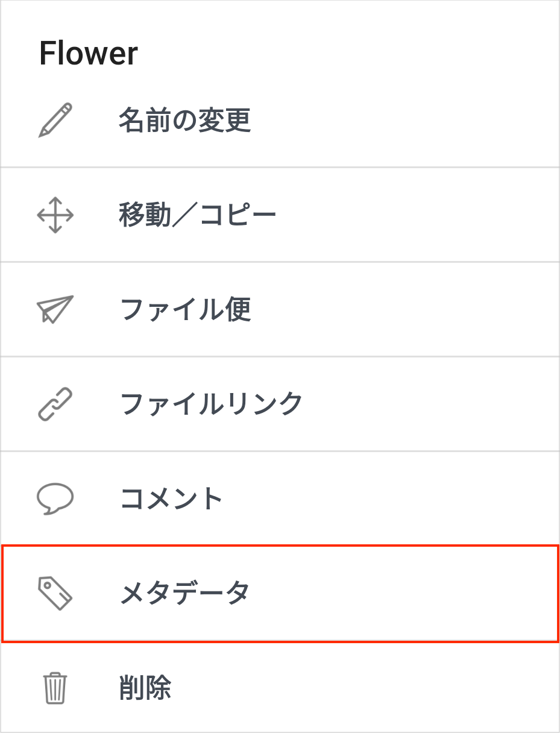Click the paper airplane send icon

55,309
